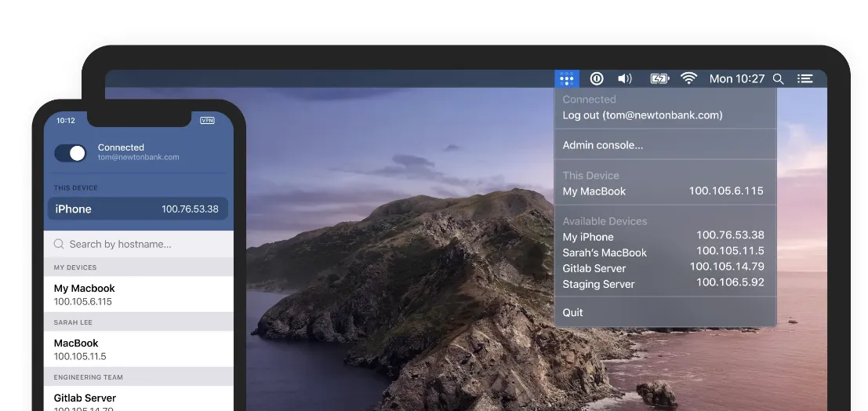Click IP address 100.105.6.115 in menu
The width and height of the screenshot is (868, 411).
coord(726,191)
